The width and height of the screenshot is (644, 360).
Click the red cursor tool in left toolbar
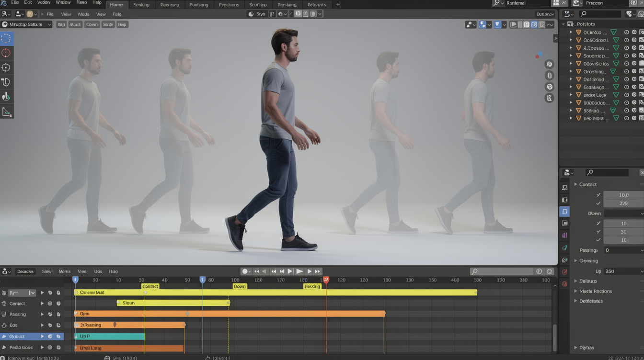click(x=6, y=53)
